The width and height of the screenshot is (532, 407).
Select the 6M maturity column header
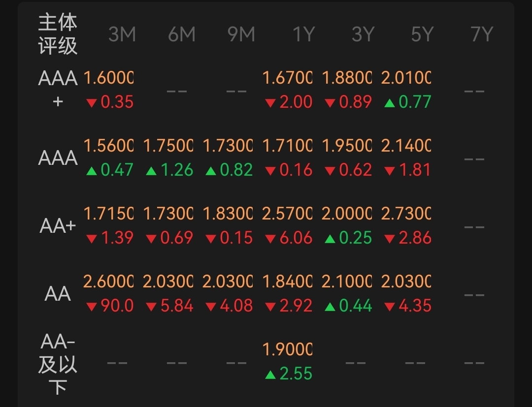pyautogui.click(x=181, y=34)
